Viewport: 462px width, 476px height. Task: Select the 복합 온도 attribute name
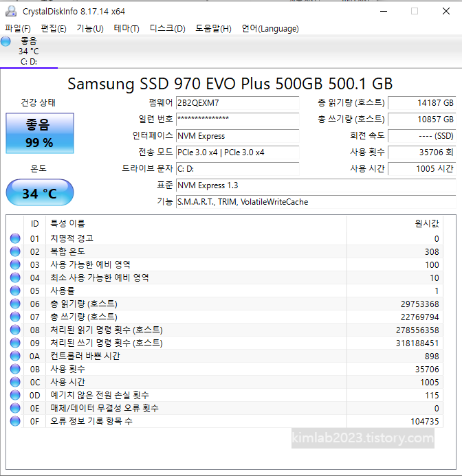pos(67,251)
